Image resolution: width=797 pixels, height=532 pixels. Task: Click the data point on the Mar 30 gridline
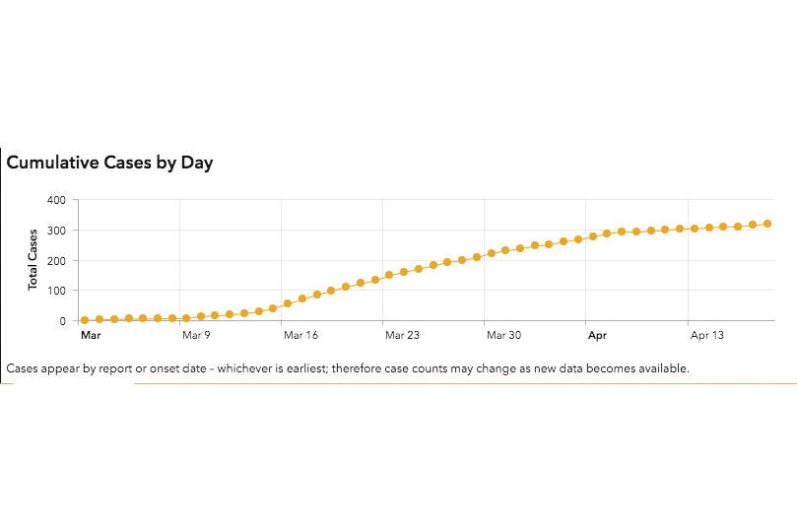coord(491,253)
